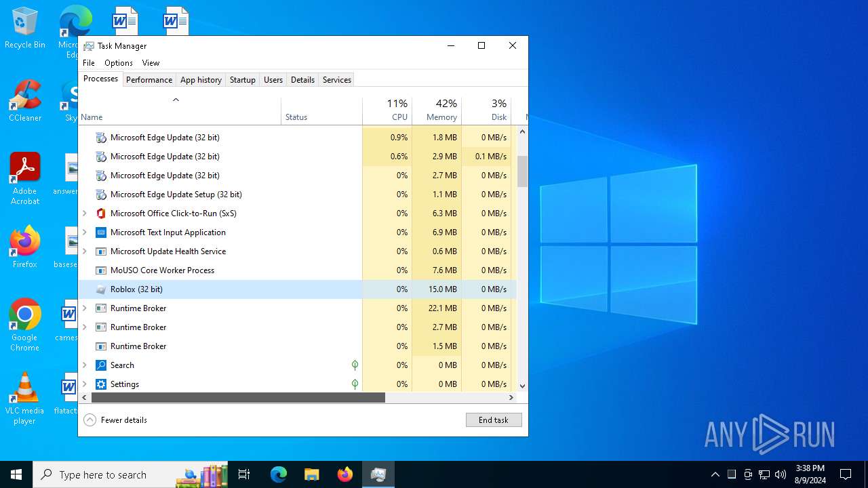Sort processes by the Name column

pos(180,111)
